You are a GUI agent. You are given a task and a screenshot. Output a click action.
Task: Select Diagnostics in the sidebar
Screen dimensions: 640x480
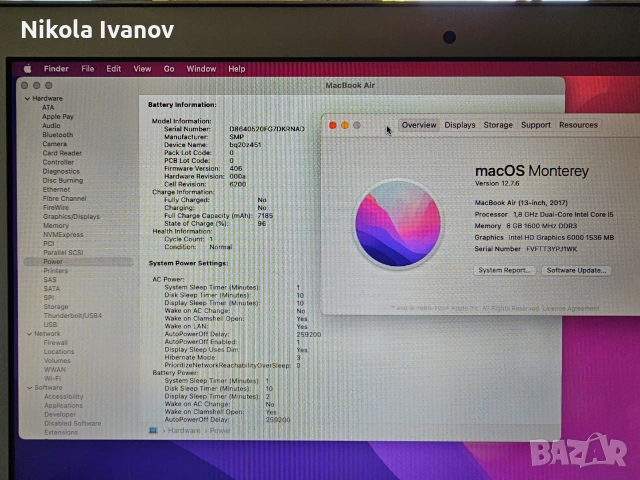[61, 171]
